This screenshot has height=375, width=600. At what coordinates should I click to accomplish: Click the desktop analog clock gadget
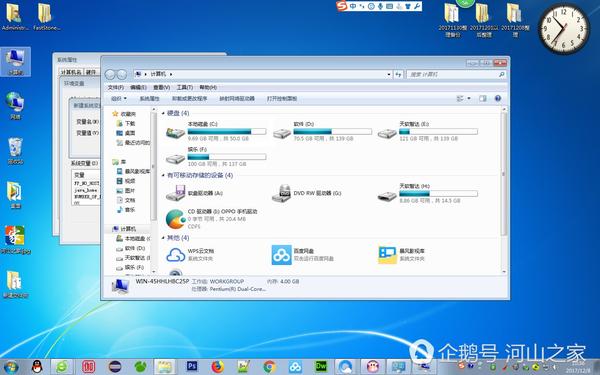pos(564,29)
